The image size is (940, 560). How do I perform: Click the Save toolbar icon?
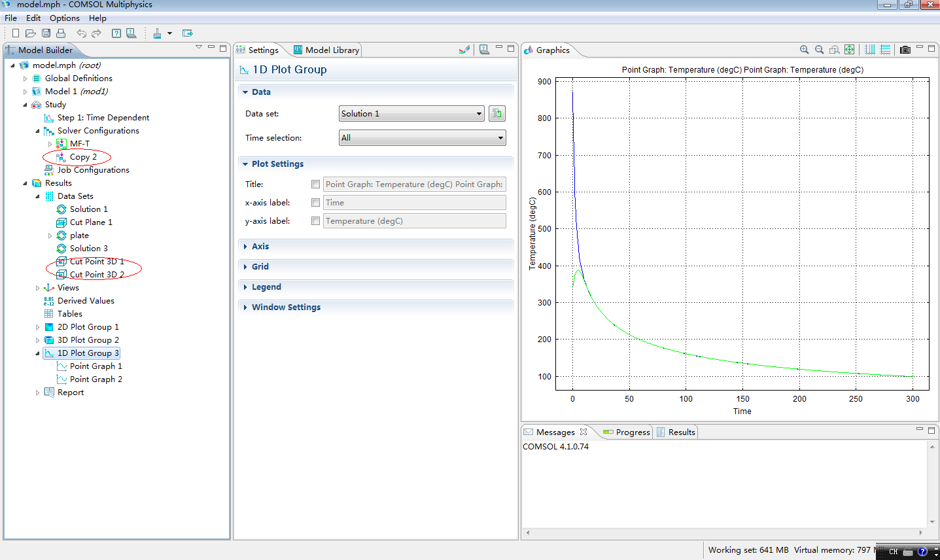[x=46, y=33]
